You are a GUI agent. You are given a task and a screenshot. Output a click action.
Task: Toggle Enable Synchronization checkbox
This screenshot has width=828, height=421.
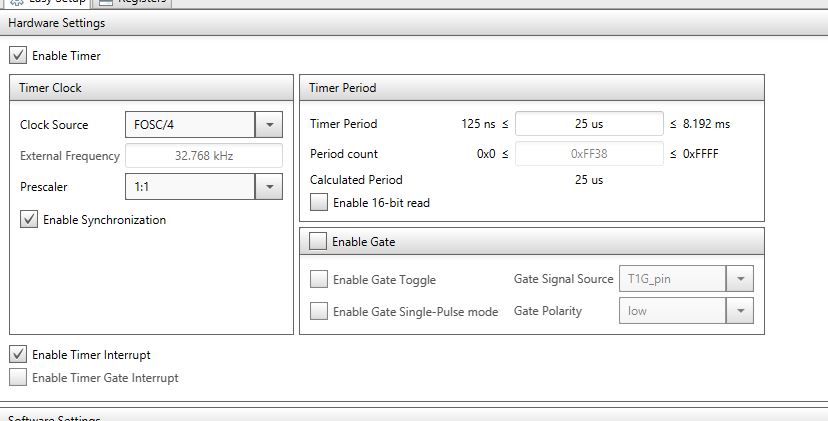pos(29,219)
